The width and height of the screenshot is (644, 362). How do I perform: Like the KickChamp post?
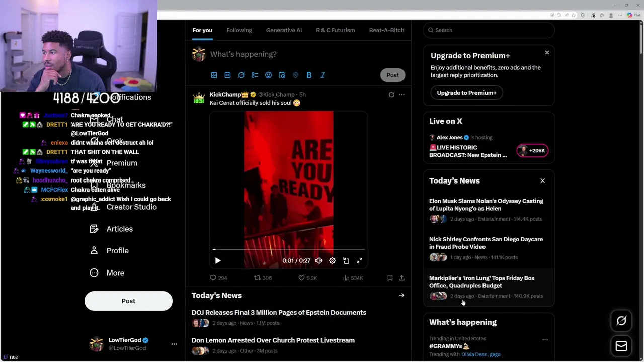[x=307, y=278]
